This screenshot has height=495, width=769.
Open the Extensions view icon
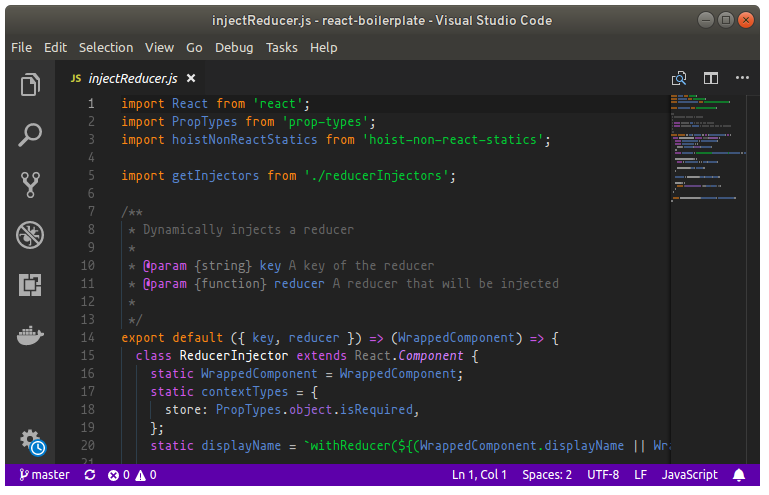pos(30,285)
